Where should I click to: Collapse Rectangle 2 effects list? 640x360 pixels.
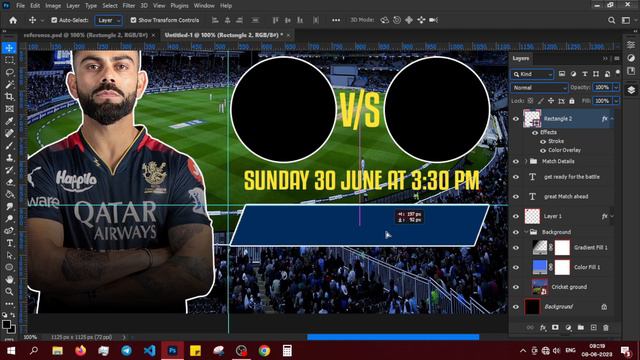coord(613,119)
